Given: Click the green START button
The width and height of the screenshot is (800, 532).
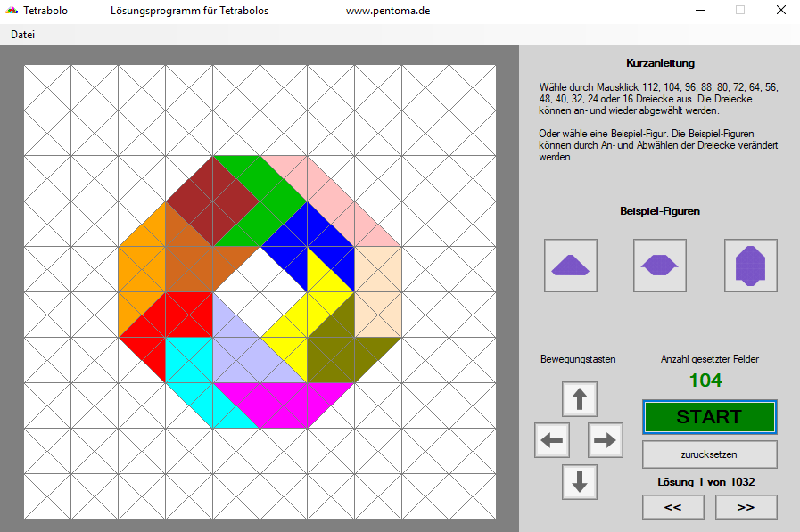Looking at the screenshot, I should coord(710,417).
